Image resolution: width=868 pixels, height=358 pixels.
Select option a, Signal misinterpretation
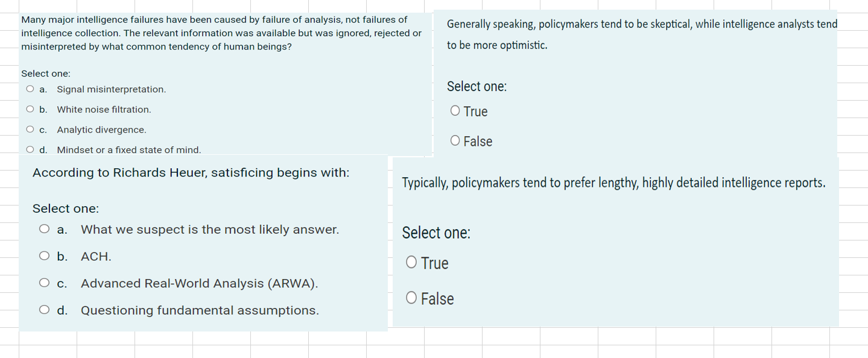30,89
